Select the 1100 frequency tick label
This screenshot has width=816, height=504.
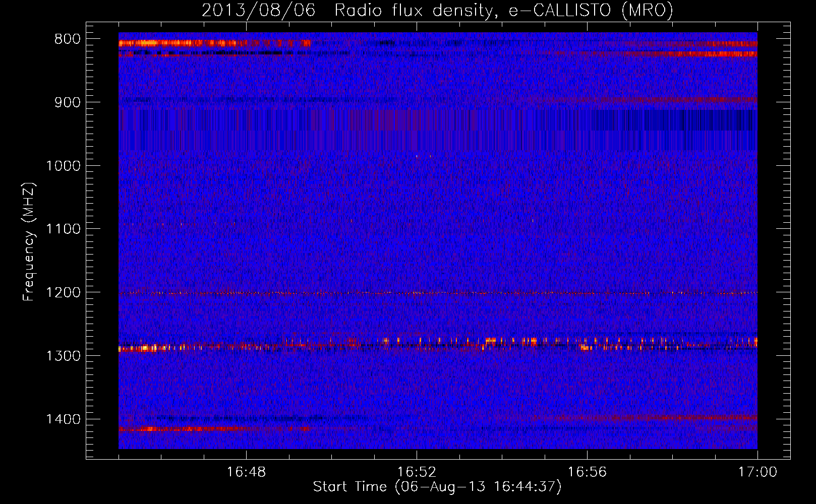[x=63, y=229]
